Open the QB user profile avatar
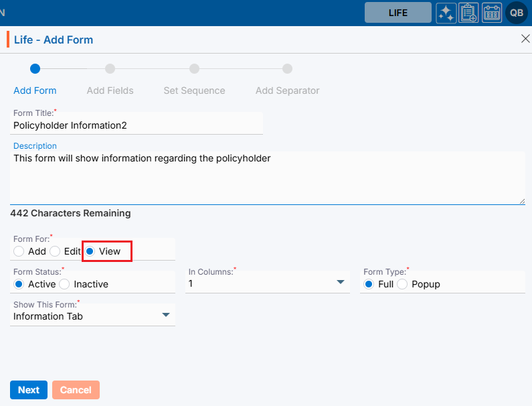Screen dimensions: 532x406 (x=517, y=13)
